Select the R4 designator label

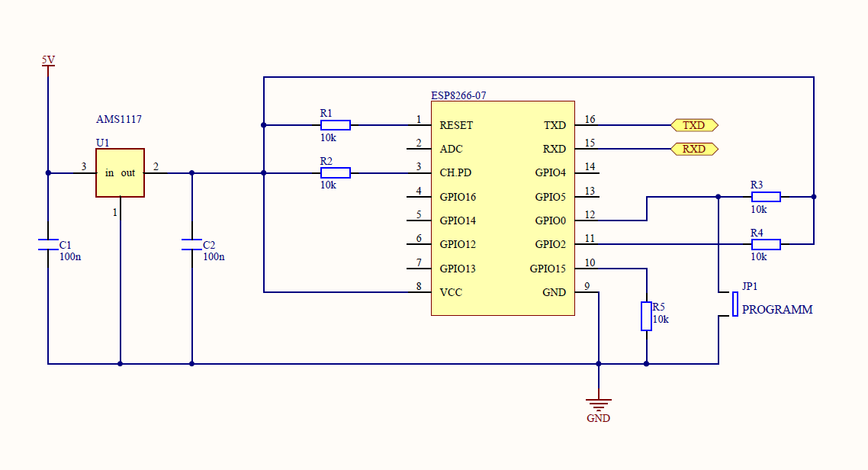(x=757, y=233)
